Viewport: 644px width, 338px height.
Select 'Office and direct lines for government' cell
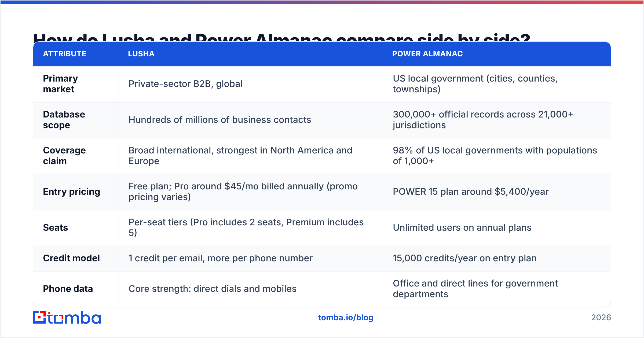(x=497, y=289)
